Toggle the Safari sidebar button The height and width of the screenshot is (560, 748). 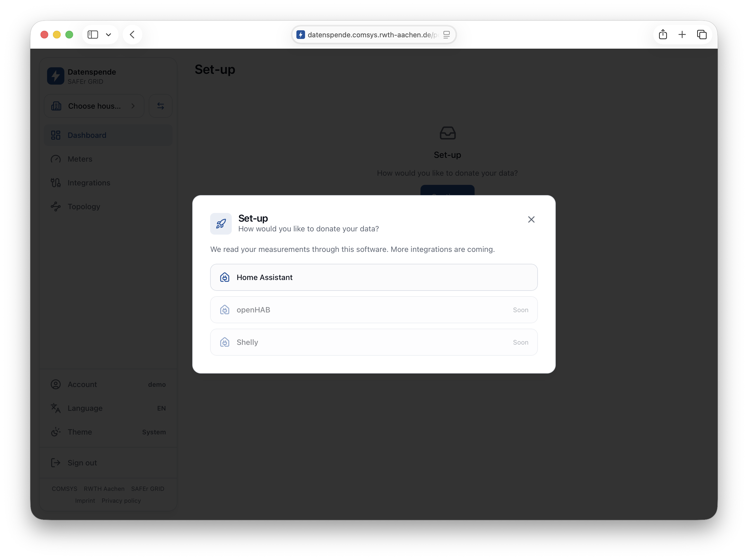(93, 35)
